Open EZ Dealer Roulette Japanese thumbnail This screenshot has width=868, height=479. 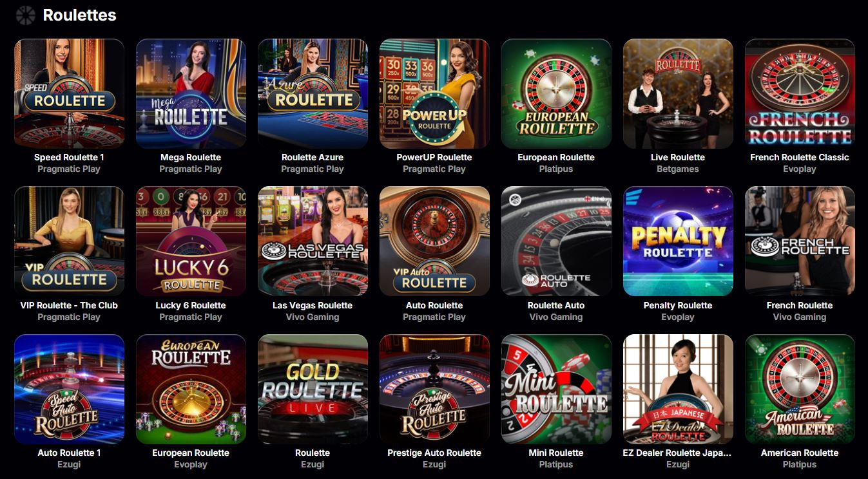[678, 389]
